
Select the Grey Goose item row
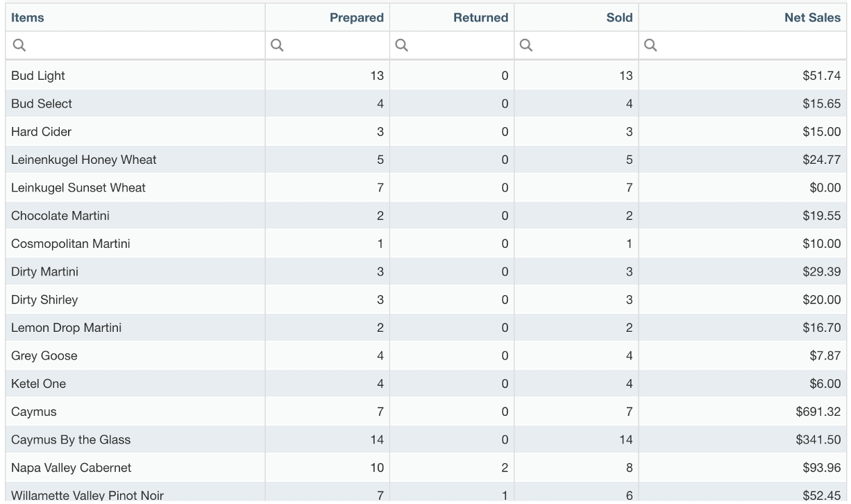[x=44, y=355]
